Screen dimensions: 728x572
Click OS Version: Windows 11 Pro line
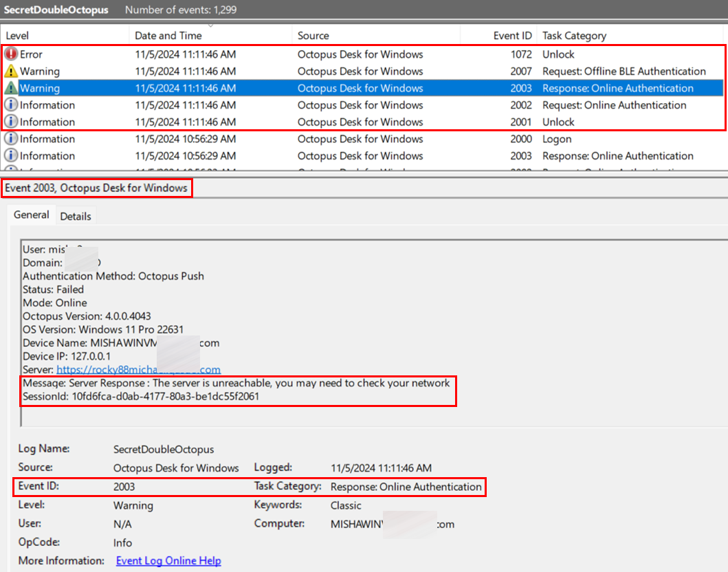click(103, 329)
